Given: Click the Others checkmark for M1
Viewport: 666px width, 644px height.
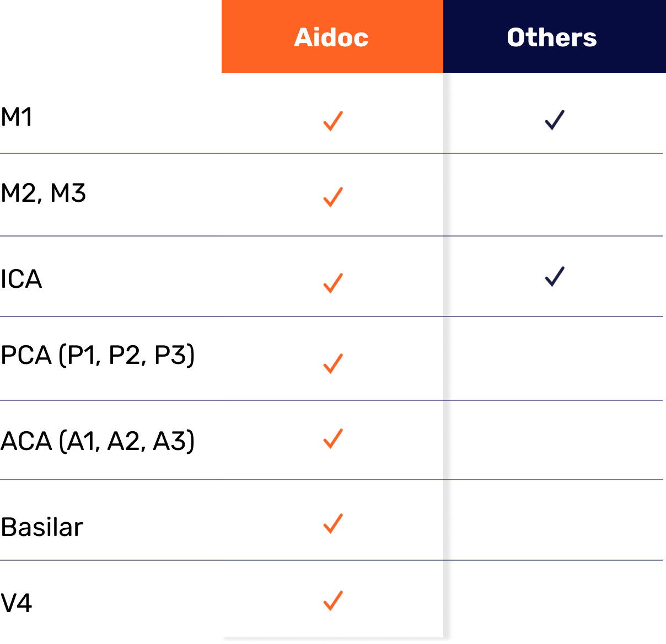Looking at the screenshot, I should [555, 120].
